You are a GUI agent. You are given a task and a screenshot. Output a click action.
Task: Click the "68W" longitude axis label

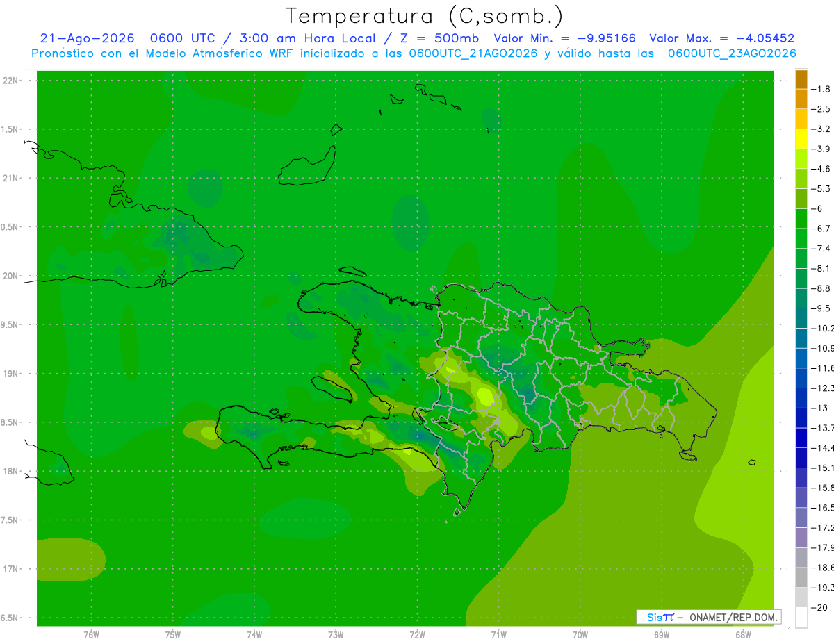click(x=743, y=635)
